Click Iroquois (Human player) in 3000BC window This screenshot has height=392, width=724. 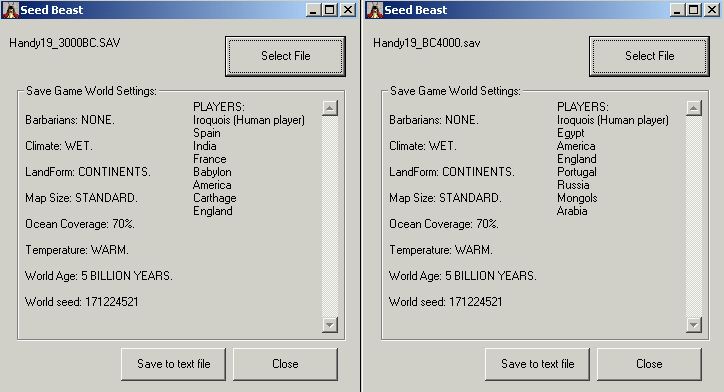pos(249,120)
